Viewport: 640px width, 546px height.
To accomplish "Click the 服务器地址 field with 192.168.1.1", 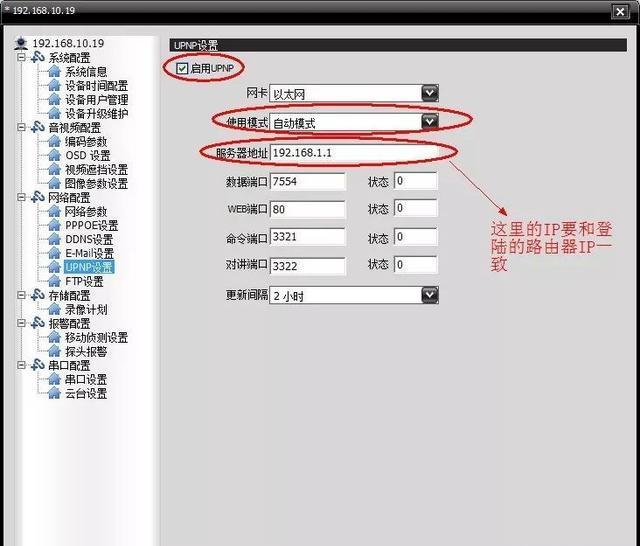I will point(354,153).
